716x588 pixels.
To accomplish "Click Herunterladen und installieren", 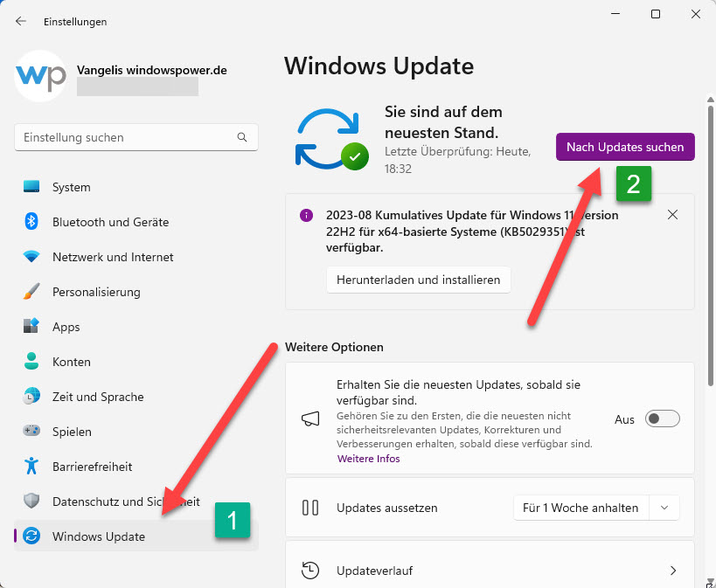I will click(418, 280).
